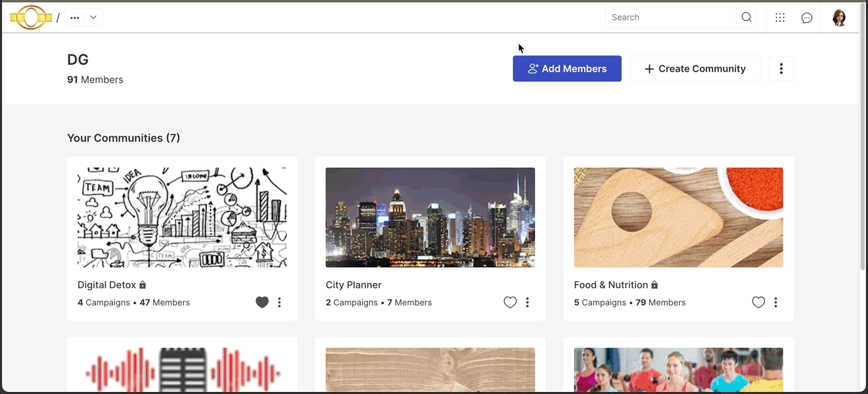The image size is (868, 394).
Task: Open the apps grid launcher
Action: coord(780,18)
